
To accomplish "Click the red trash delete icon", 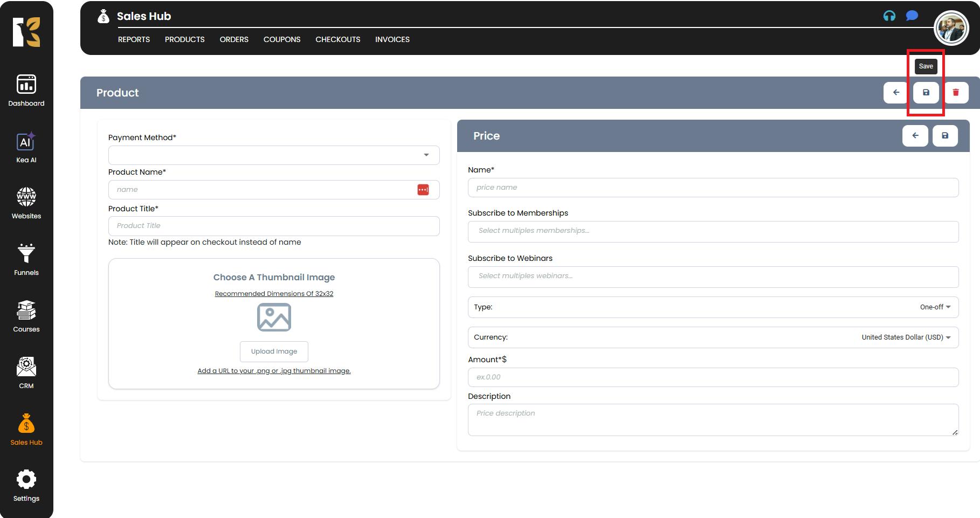I will pyautogui.click(x=956, y=93).
